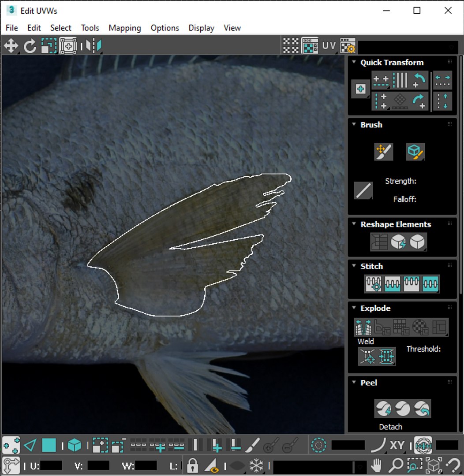Click the Set Pivot button in Quick Transform
Image resolution: width=464 pixels, height=476 pixels.
(360, 89)
